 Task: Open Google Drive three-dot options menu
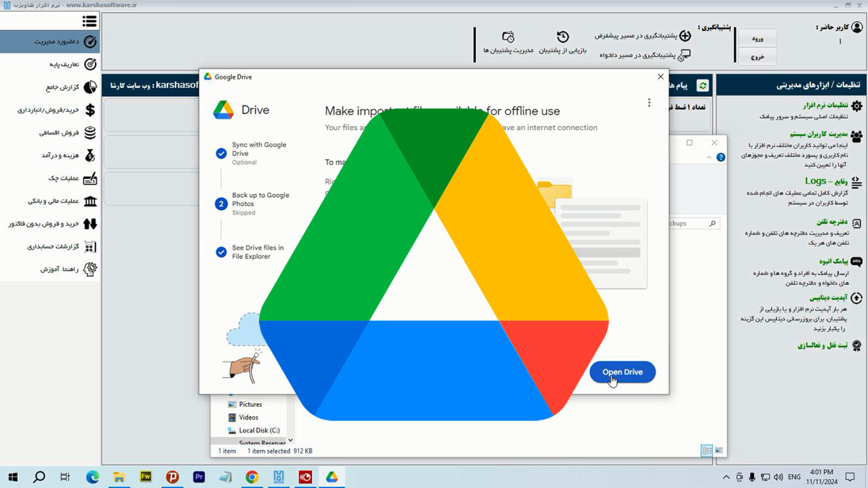(x=649, y=103)
